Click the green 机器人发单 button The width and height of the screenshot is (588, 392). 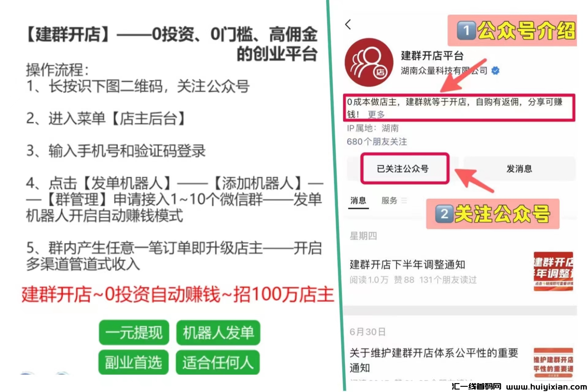[218, 333]
